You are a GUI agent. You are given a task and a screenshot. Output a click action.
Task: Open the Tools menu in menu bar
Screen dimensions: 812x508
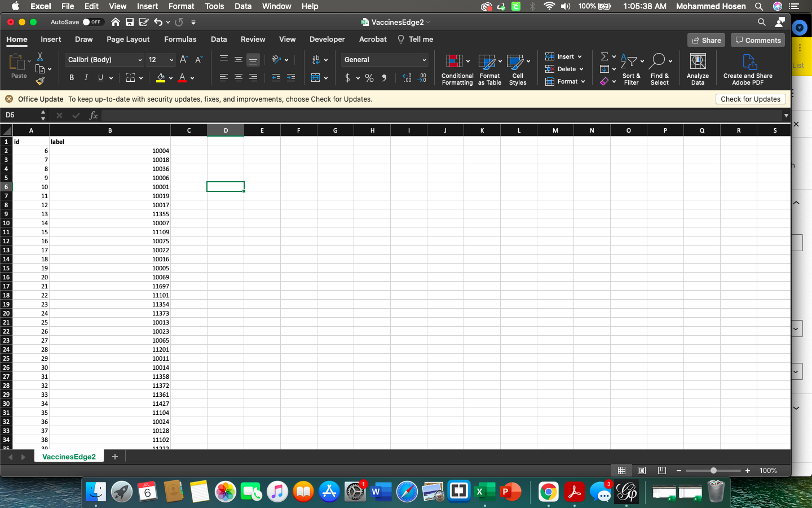(214, 6)
